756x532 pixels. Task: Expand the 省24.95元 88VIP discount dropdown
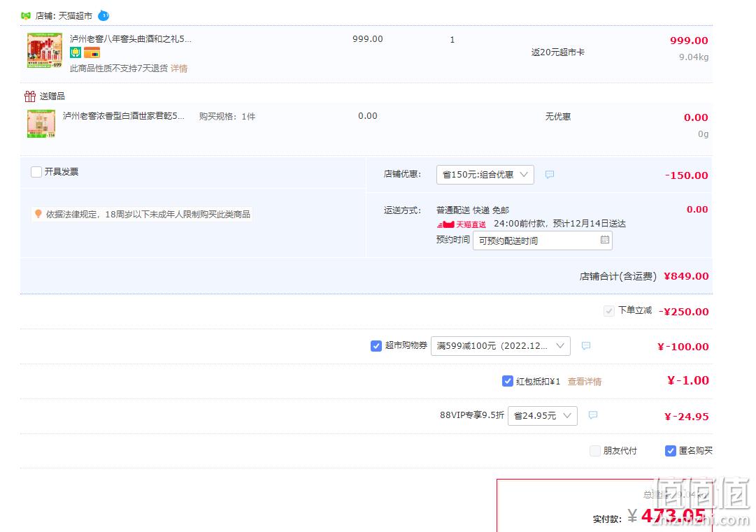543,416
